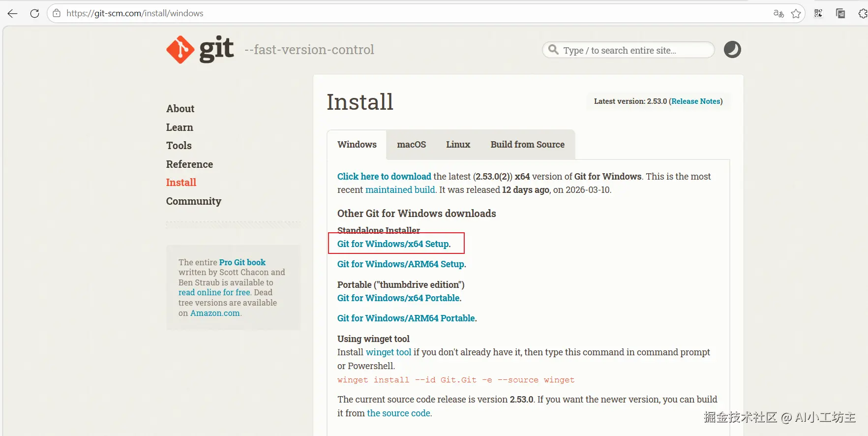Open the Tools sidebar page
The image size is (868, 436).
(x=179, y=146)
